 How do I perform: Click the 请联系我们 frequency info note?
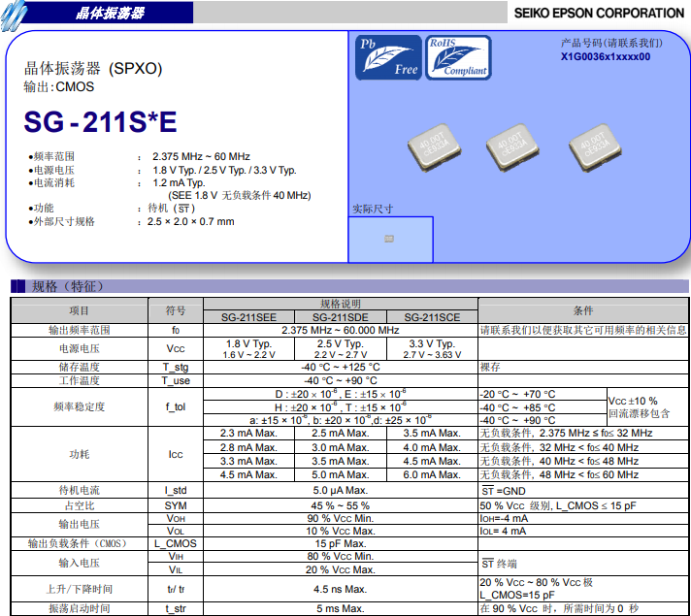click(582, 330)
